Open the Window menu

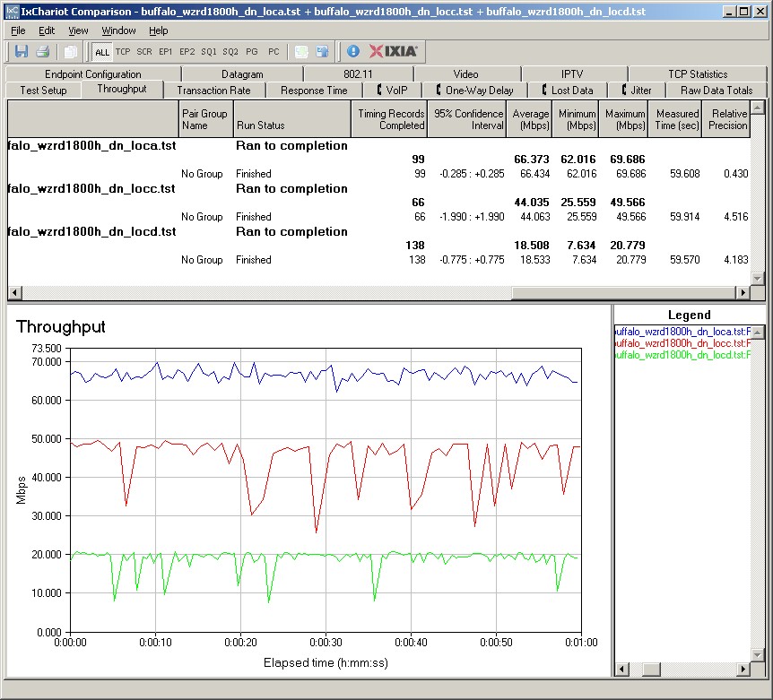pyautogui.click(x=118, y=30)
